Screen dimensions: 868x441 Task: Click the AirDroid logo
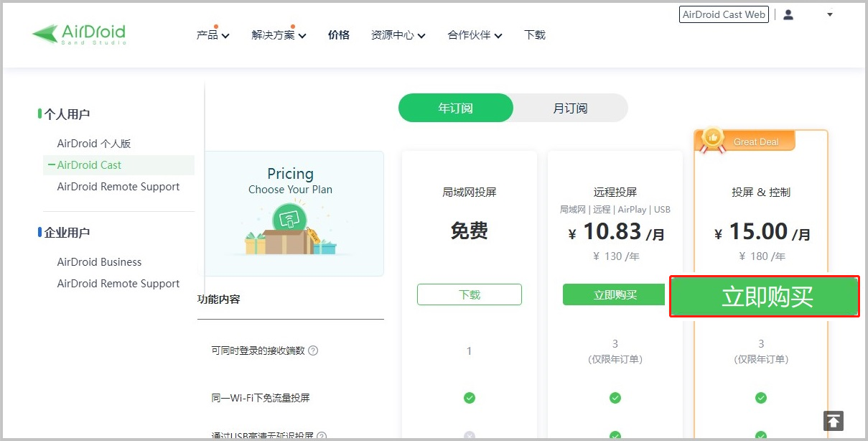pyautogui.click(x=79, y=34)
